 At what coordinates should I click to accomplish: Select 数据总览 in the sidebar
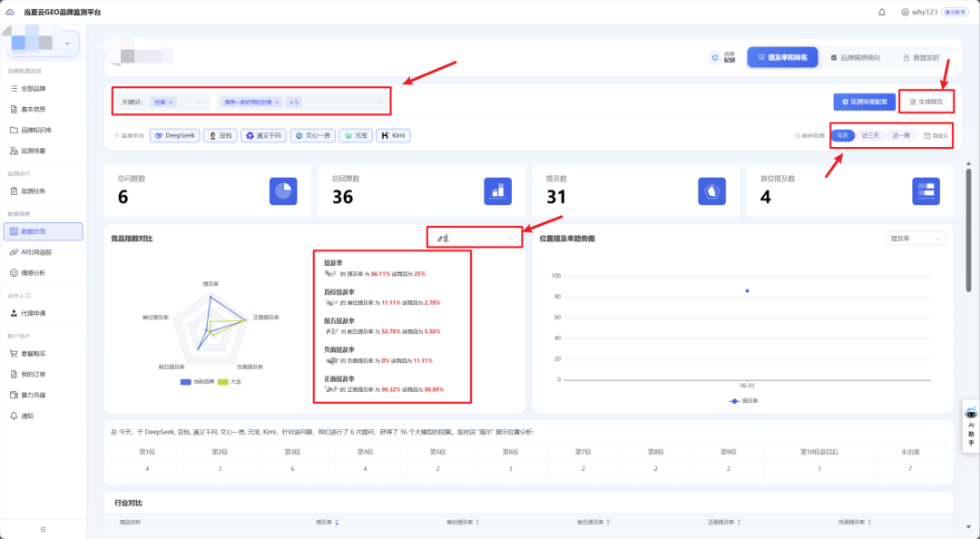(44, 231)
